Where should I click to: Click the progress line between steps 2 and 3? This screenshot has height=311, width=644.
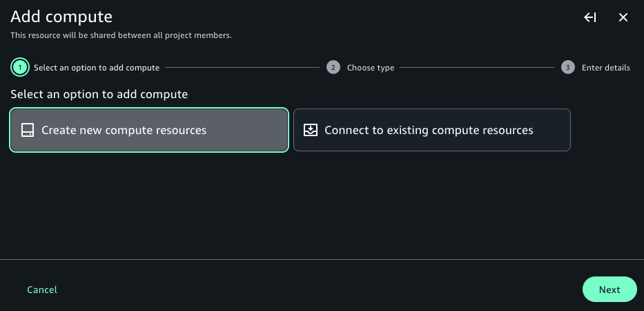coord(476,68)
